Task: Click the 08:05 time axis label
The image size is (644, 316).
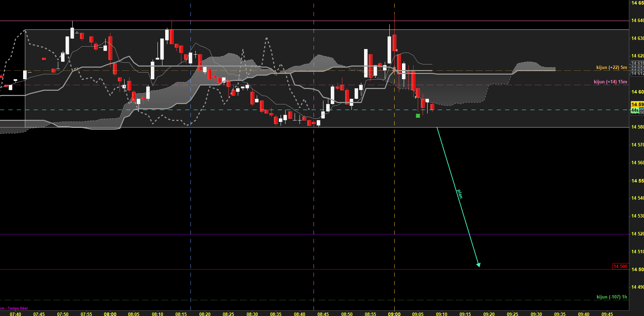Action: 134,314
